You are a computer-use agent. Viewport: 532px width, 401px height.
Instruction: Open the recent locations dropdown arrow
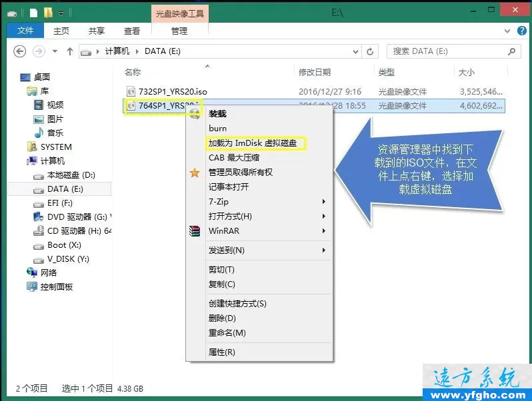(x=55, y=51)
